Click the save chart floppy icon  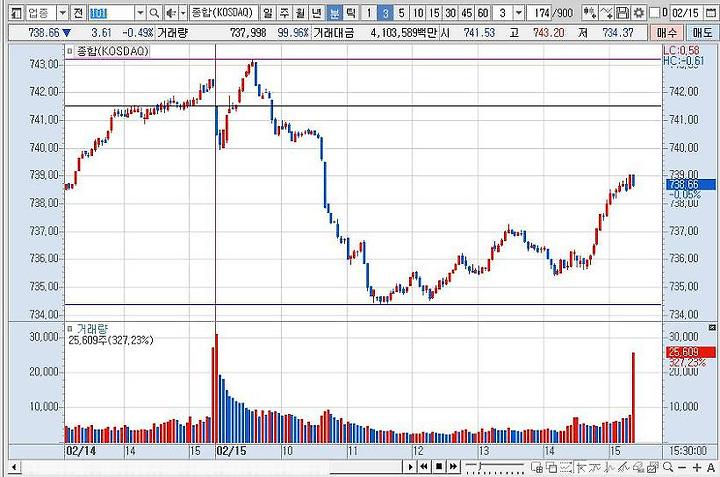(x=622, y=13)
